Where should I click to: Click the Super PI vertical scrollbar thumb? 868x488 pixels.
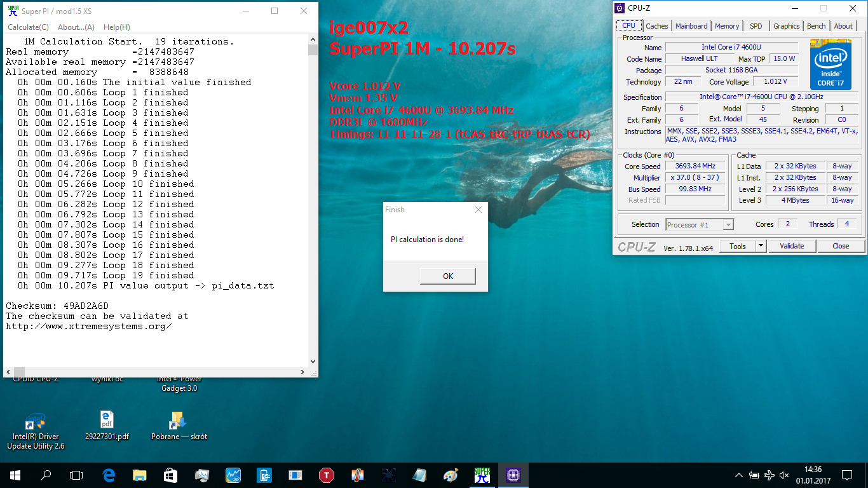[313, 50]
